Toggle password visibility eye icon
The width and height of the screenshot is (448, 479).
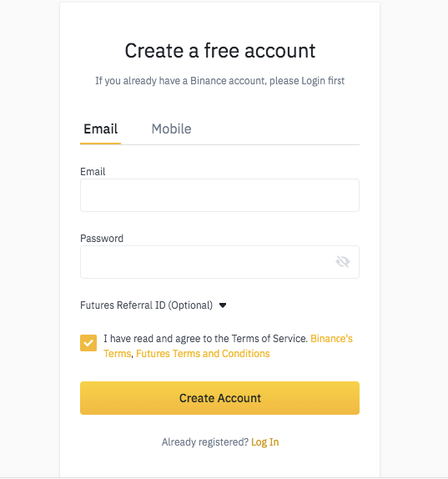342,262
